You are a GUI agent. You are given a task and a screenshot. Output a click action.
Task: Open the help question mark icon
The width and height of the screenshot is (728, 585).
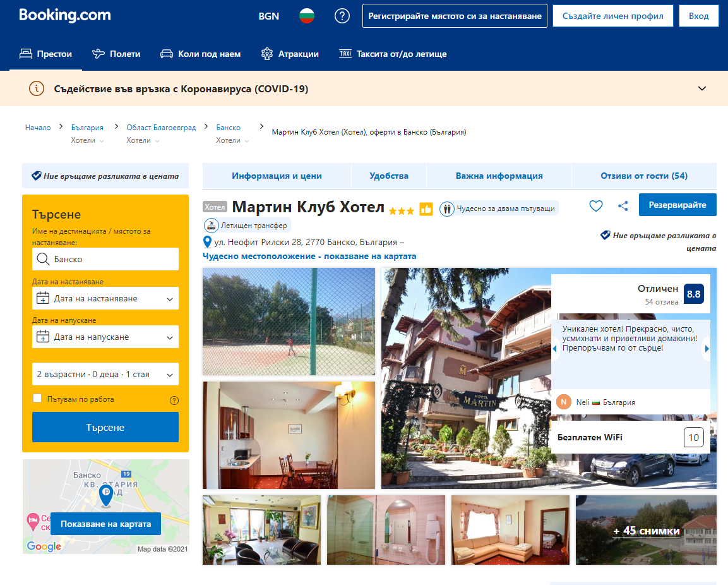click(342, 16)
